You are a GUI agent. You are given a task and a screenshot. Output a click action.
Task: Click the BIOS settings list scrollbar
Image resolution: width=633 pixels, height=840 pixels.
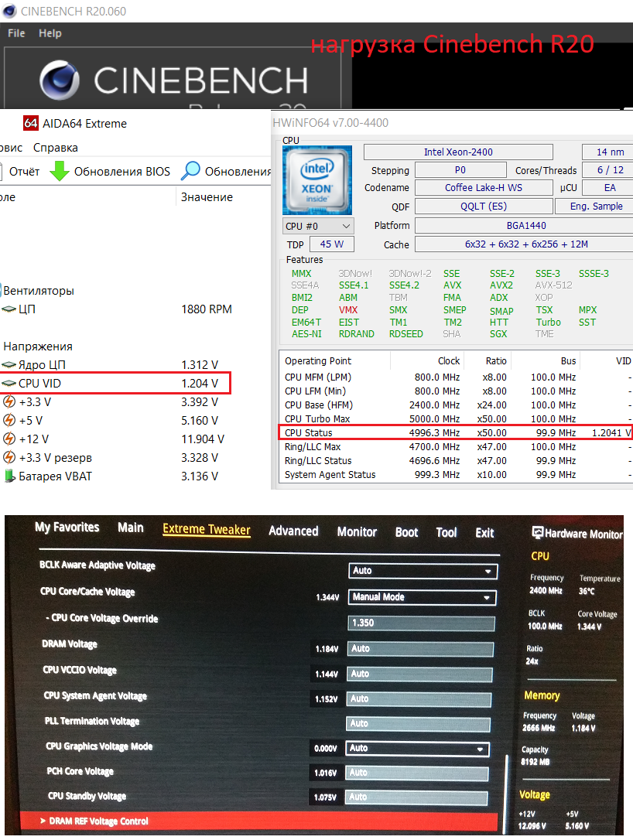pyautogui.click(x=507, y=793)
